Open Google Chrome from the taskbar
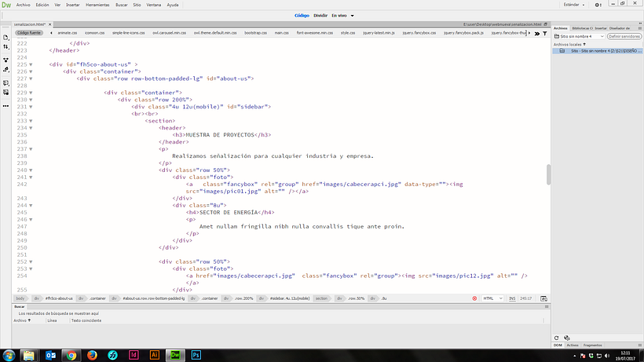 tap(71, 355)
